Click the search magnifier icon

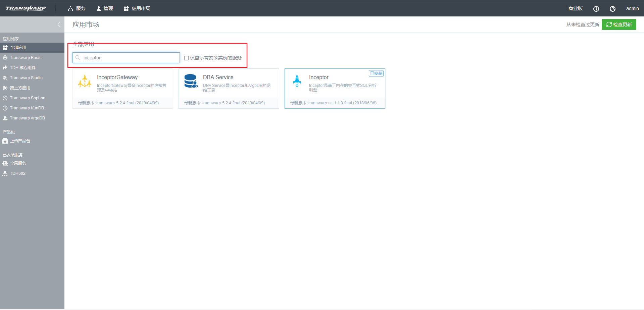78,58
